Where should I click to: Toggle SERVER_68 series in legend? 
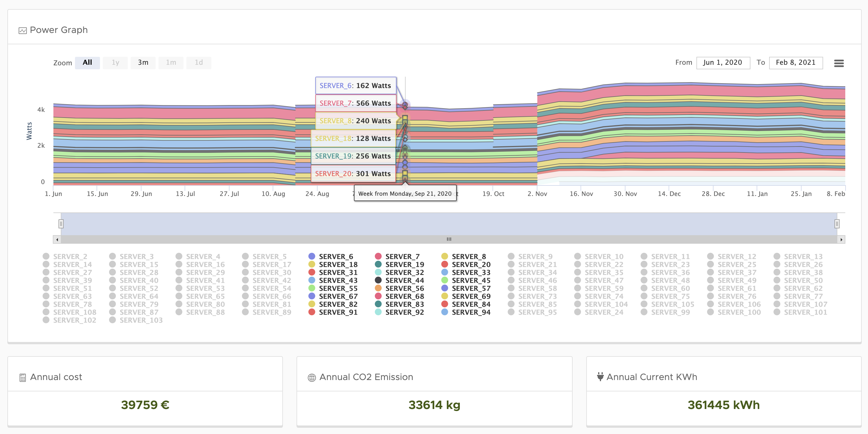[x=399, y=296]
